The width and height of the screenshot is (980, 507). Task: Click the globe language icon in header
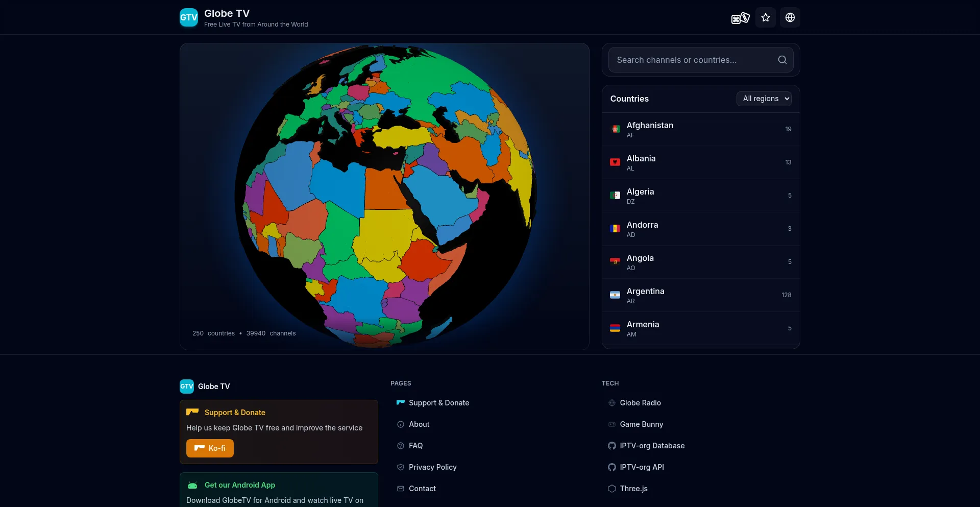point(790,18)
